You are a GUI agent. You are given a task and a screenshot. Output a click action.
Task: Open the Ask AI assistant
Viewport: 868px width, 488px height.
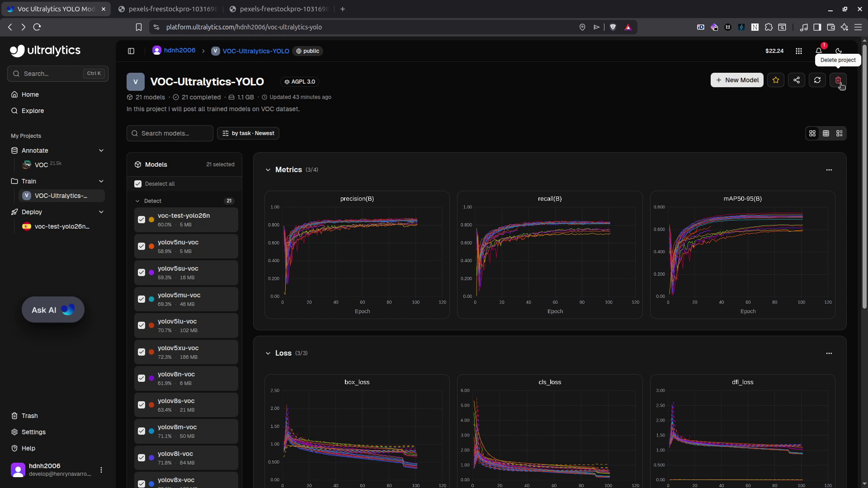(x=53, y=310)
